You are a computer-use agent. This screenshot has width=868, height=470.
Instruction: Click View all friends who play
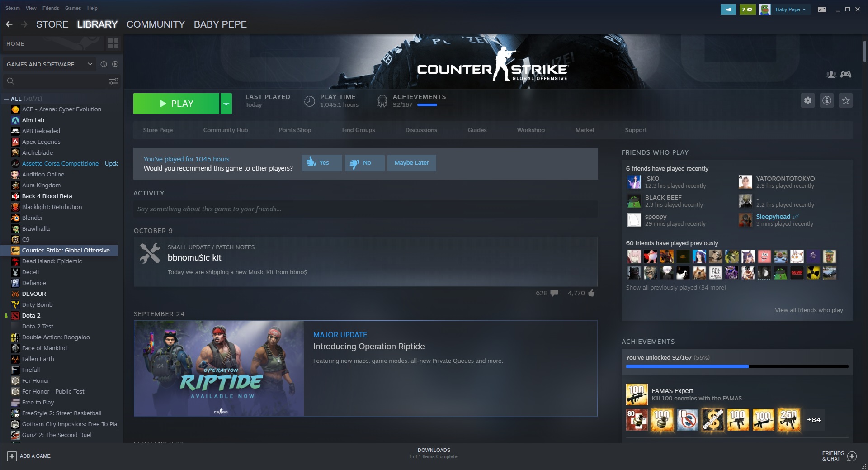tap(809, 310)
